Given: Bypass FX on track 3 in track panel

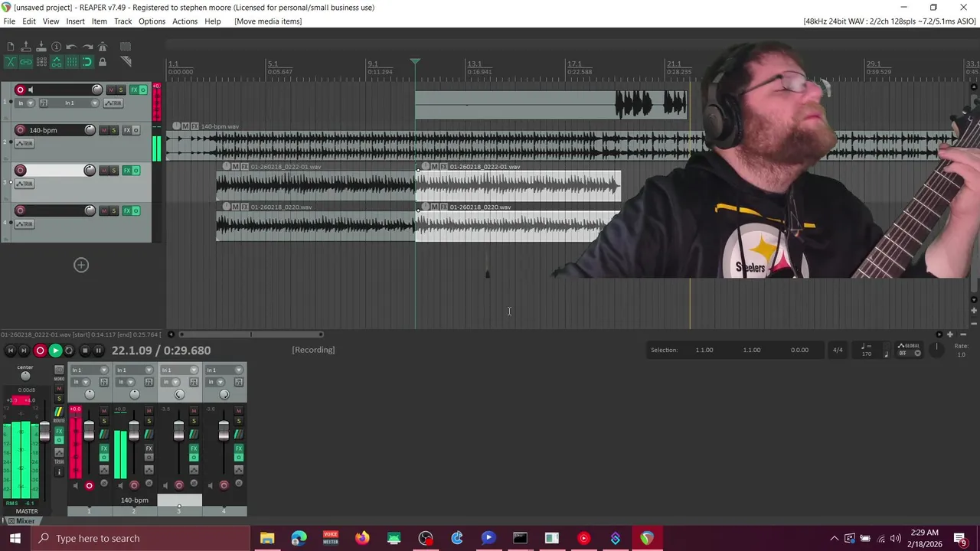Looking at the screenshot, I should pyautogui.click(x=137, y=170).
